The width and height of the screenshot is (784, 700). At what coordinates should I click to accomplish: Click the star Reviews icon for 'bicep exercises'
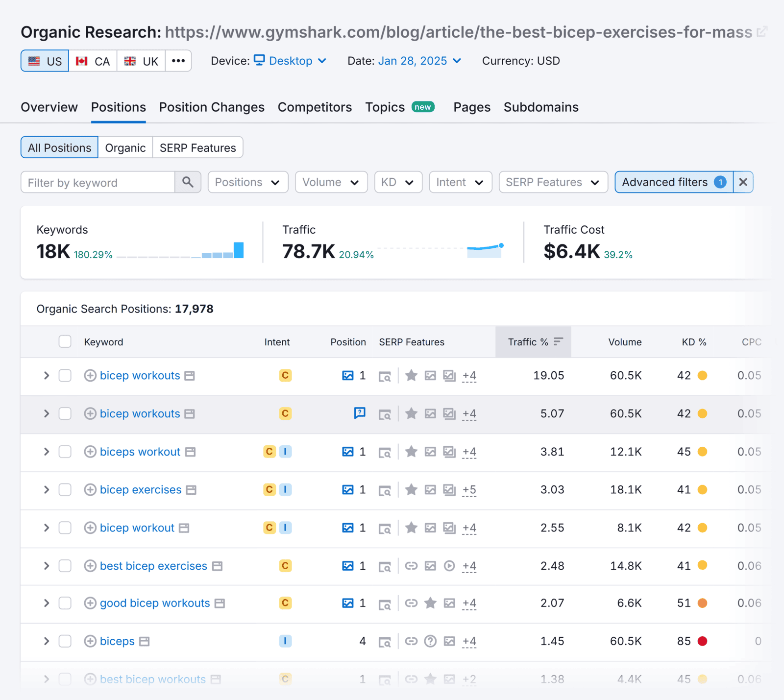[x=411, y=489]
